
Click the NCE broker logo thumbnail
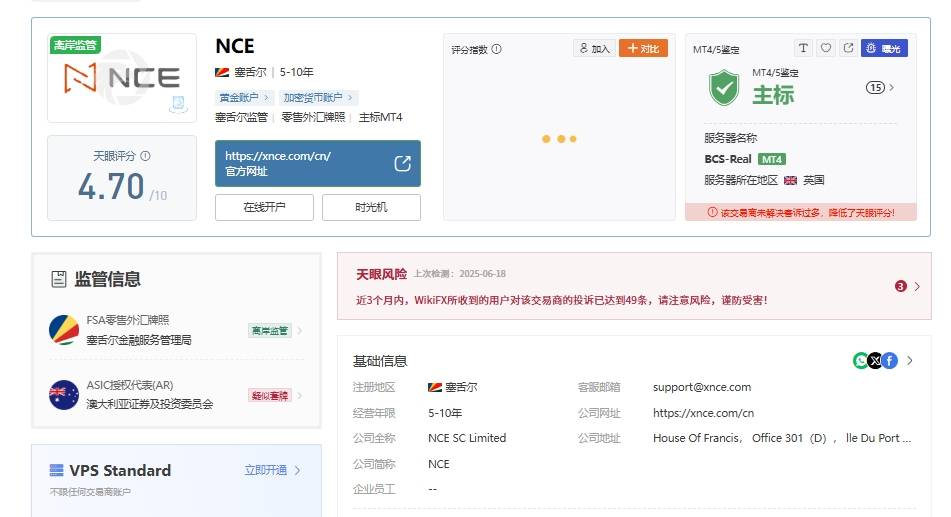click(122, 78)
